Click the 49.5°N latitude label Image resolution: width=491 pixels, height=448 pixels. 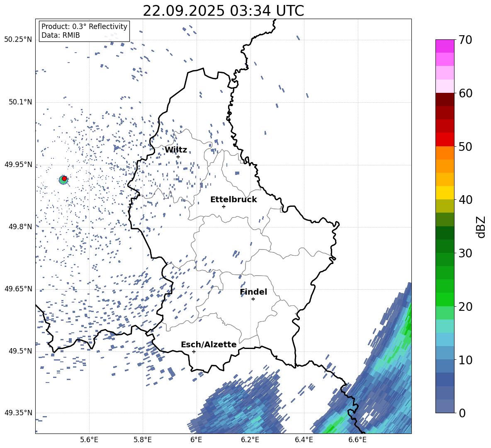20,351
